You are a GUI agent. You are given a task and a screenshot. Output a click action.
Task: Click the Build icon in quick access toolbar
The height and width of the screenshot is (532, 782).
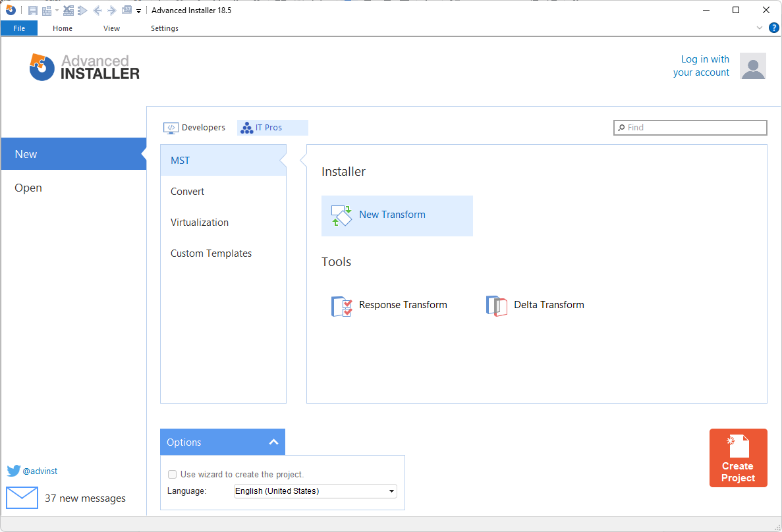pyautogui.click(x=47, y=11)
